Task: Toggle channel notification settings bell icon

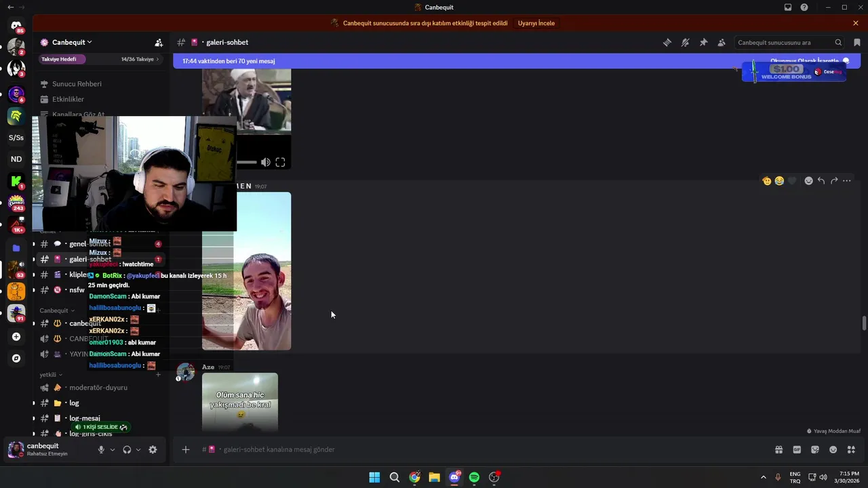Action: point(686,42)
